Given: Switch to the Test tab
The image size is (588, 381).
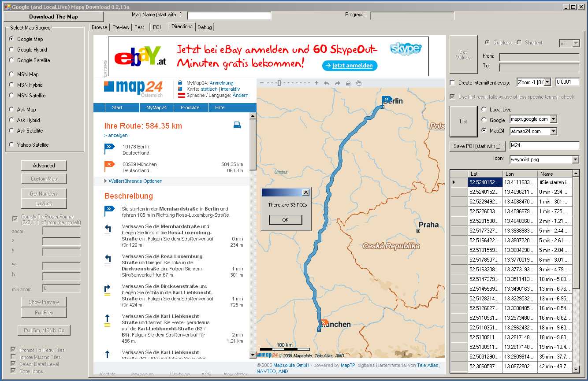Looking at the screenshot, I should tap(139, 27).
